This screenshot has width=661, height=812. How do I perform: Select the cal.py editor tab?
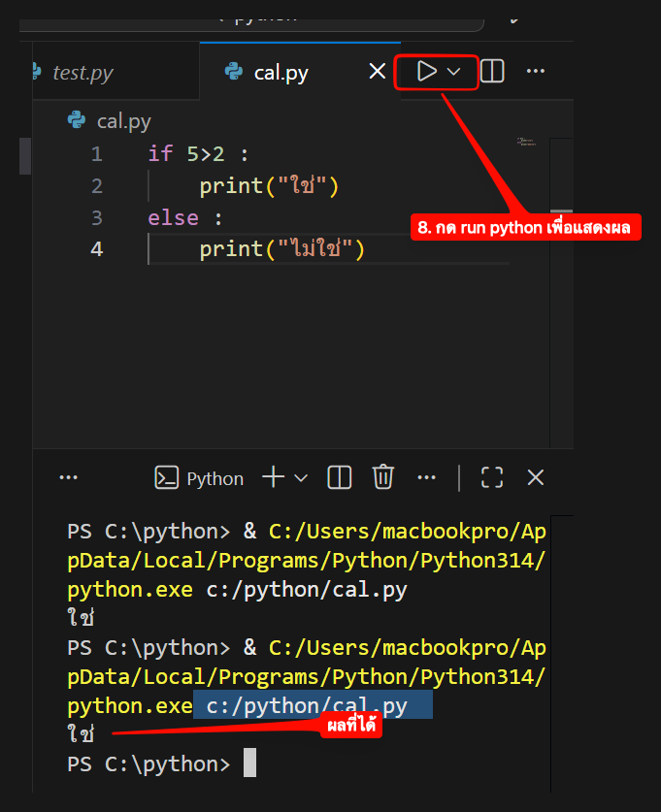pos(280,73)
